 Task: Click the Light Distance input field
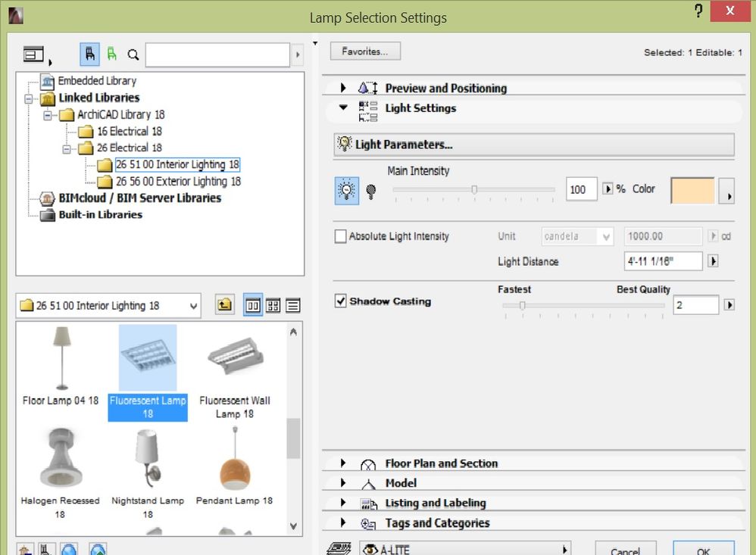[663, 261]
